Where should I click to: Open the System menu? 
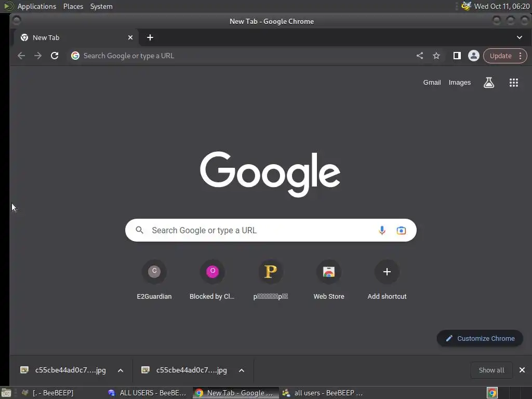click(101, 6)
